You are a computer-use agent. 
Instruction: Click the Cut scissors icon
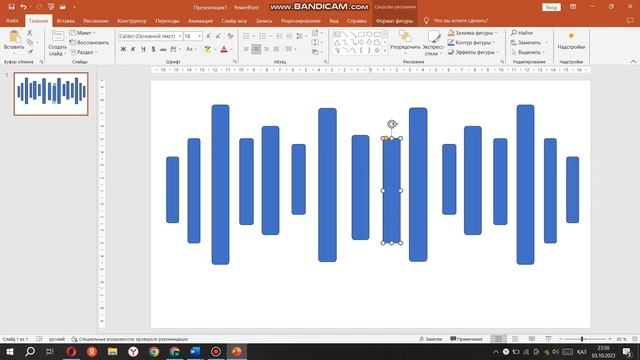[x=29, y=33]
